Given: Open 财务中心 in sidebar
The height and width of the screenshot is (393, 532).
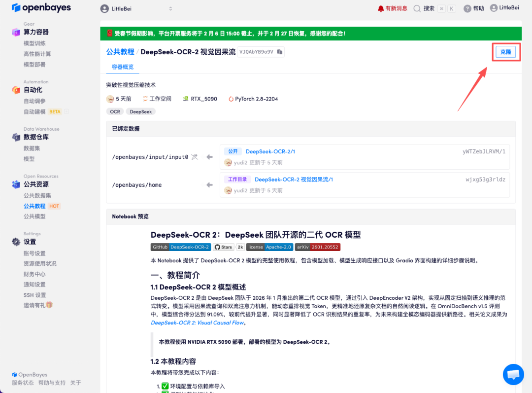Looking at the screenshot, I should click(x=34, y=274).
